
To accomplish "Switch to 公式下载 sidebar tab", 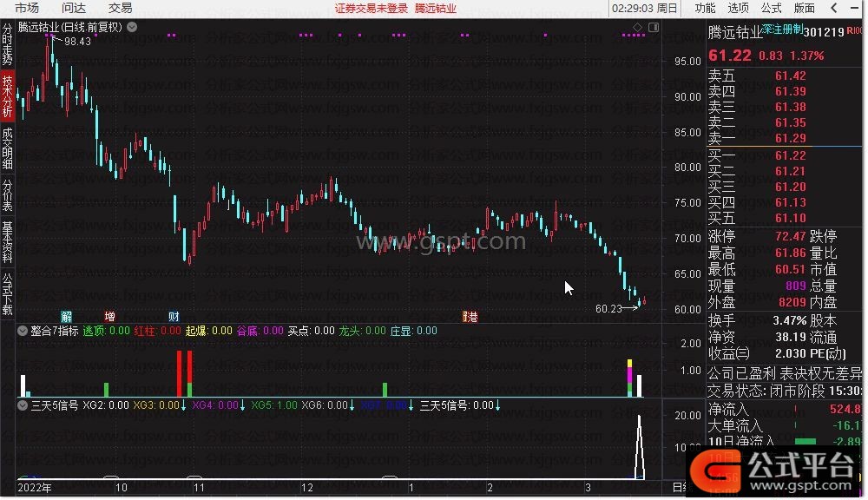I will coord(7,293).
